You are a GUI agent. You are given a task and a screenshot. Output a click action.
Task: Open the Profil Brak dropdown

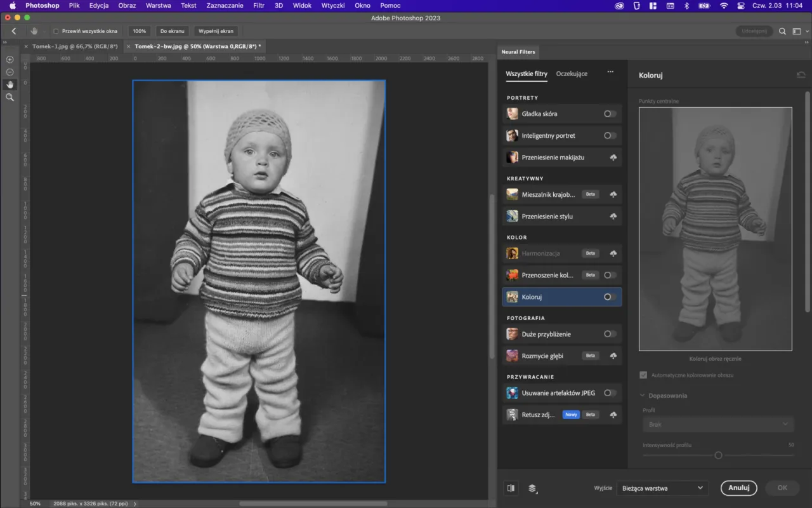(718, 424)
